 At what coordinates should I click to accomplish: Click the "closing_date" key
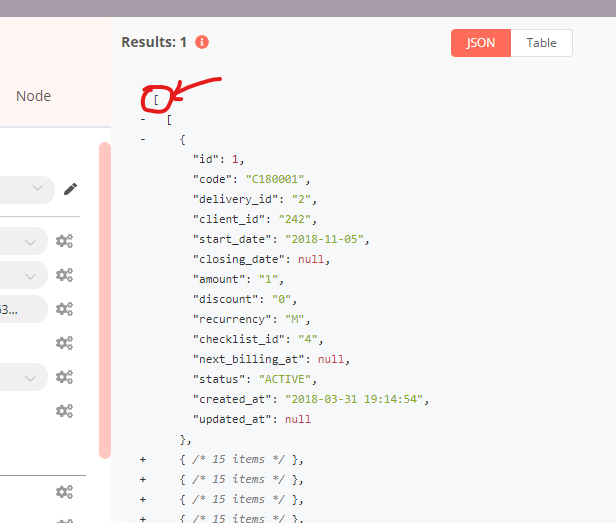pos(238,259)
